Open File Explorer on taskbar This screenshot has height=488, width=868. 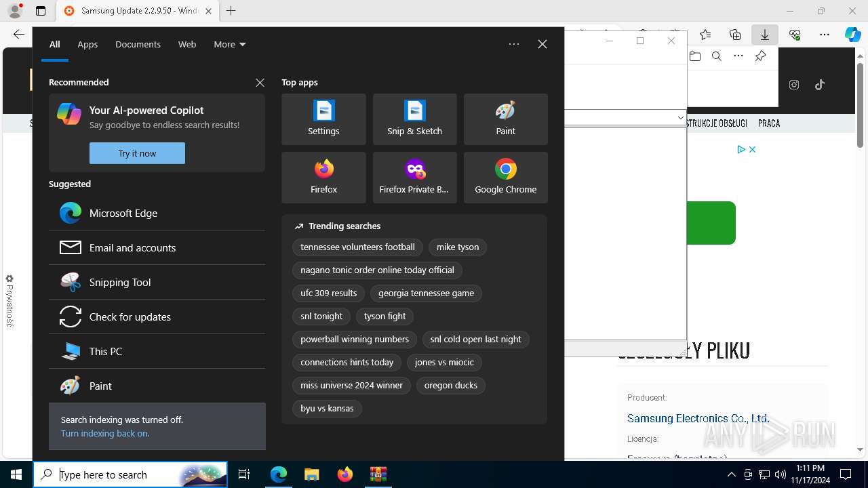tap(311, 474)
